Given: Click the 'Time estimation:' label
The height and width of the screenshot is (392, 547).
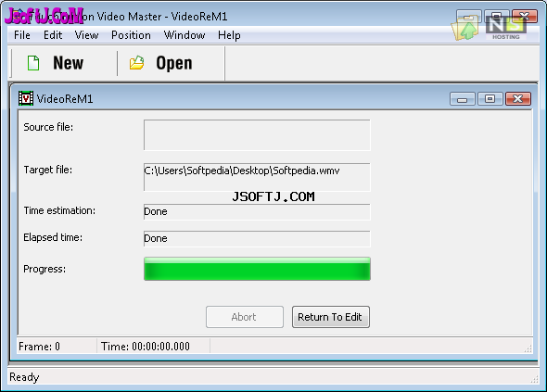Looking at the screenshot, I should [59, 210].
